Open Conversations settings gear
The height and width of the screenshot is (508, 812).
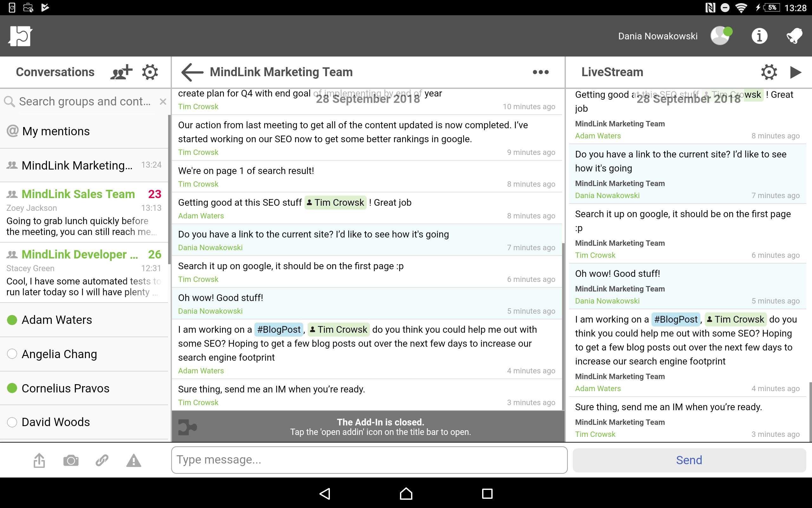[x=150, y=72]
